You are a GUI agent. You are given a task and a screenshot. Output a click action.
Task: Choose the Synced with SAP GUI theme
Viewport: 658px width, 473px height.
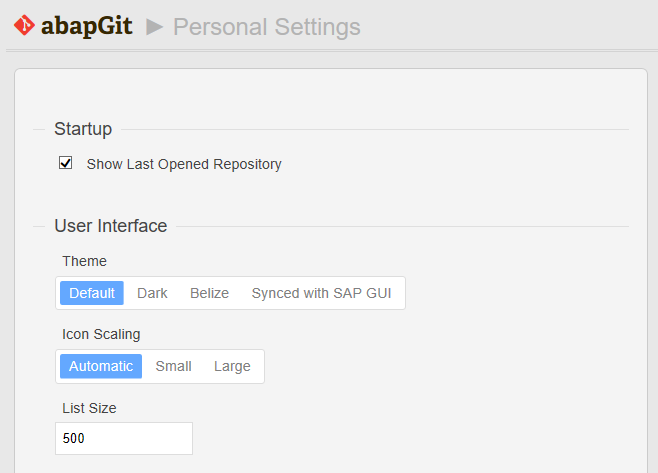321,293
